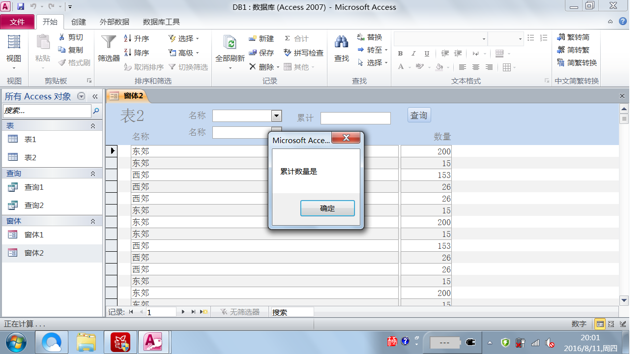The image size is (644, 354).
Task: Click the save icon in quick access toolbar
Action: (21, 7)
